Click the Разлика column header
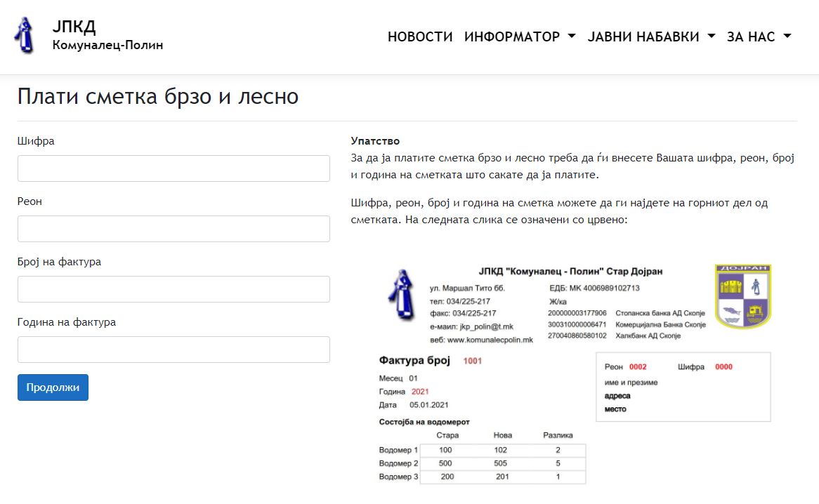 (558, 435)
